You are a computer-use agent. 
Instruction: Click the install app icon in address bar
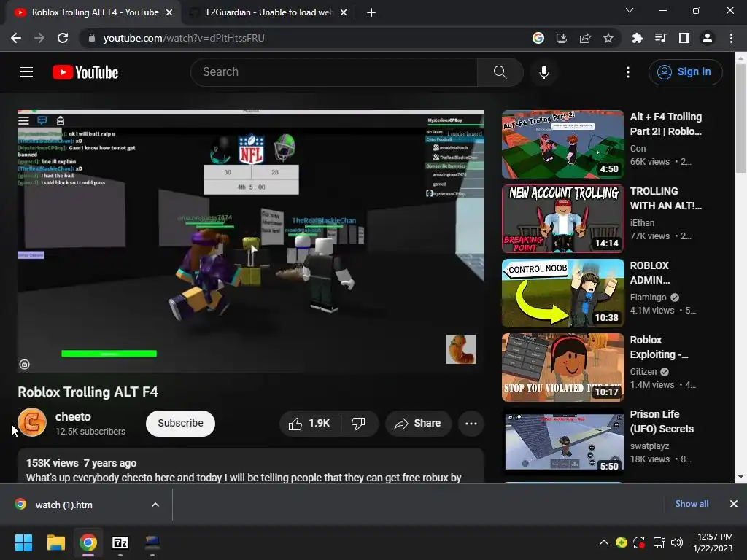pos(562,38)
